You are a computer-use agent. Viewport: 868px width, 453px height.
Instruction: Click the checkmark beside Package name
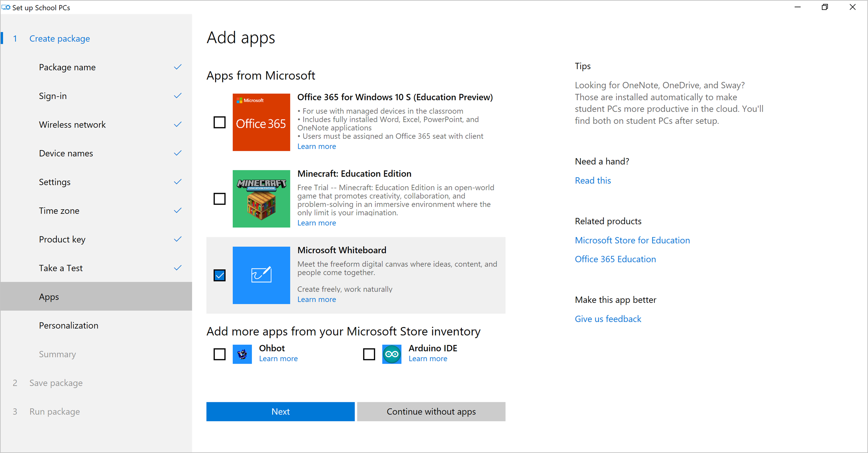pyautogui.click(x=177, y=67)
